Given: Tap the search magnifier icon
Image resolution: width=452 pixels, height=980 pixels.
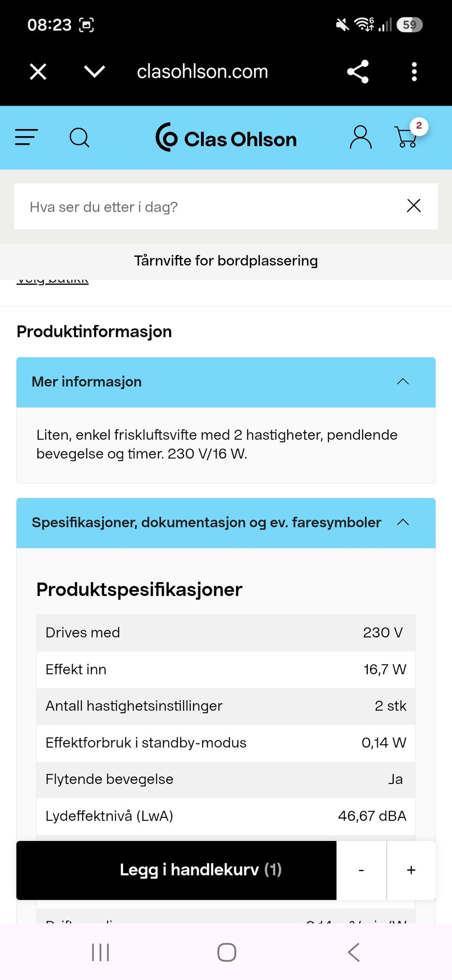Looking at the screenshot, I should [79, 138].
